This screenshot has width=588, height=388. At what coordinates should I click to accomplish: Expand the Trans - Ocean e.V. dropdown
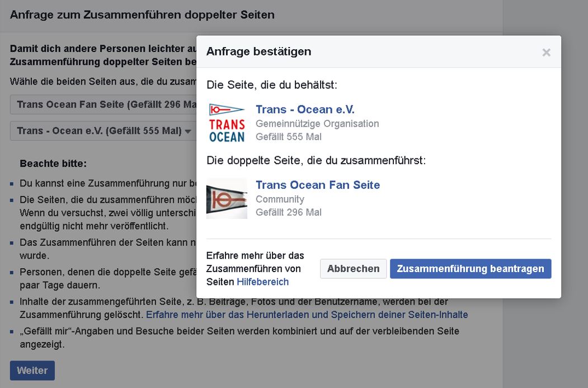click(104, 130)
